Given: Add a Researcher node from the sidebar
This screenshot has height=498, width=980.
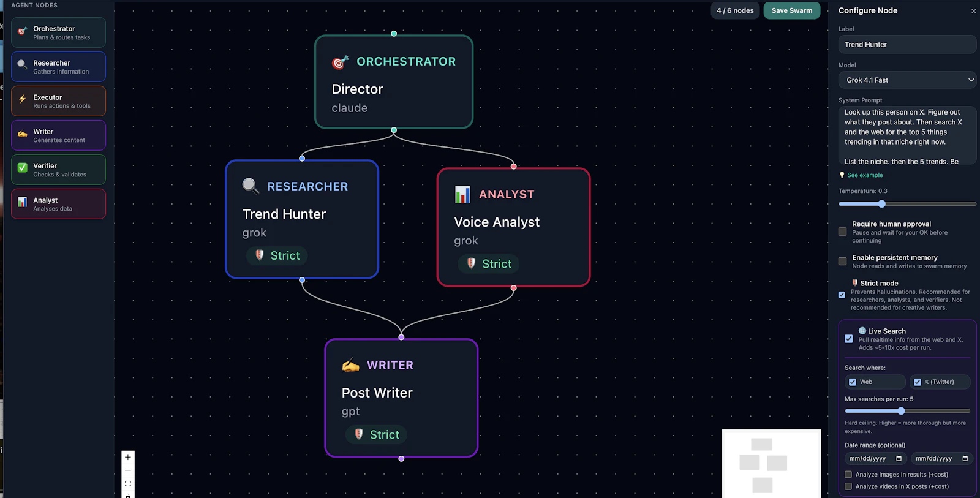Looking at the screenshot, I should (58, 67).
